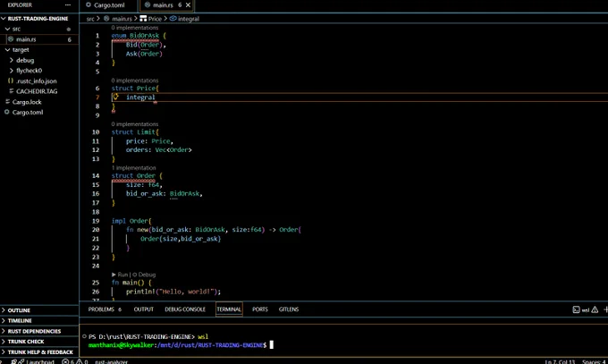Open the GitLens panel tab
The image size is (608, 364).
pyautogui.click(x=289, y=309)
